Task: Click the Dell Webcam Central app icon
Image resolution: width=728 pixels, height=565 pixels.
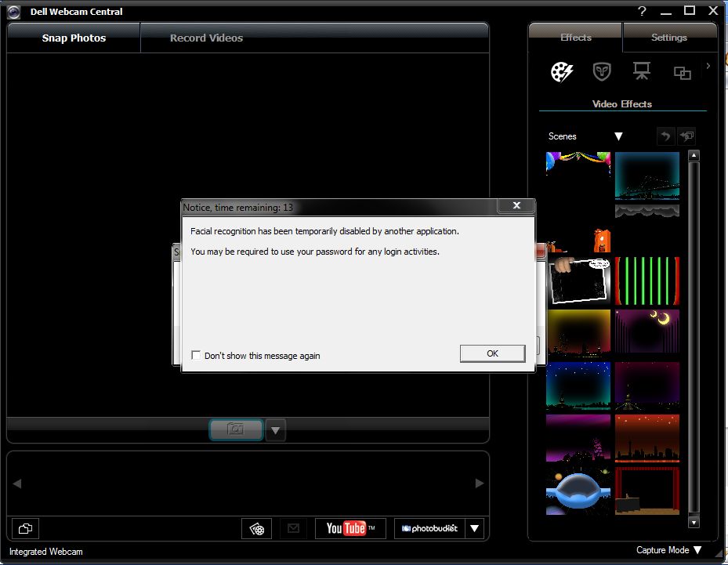Action: coord(14,12)
